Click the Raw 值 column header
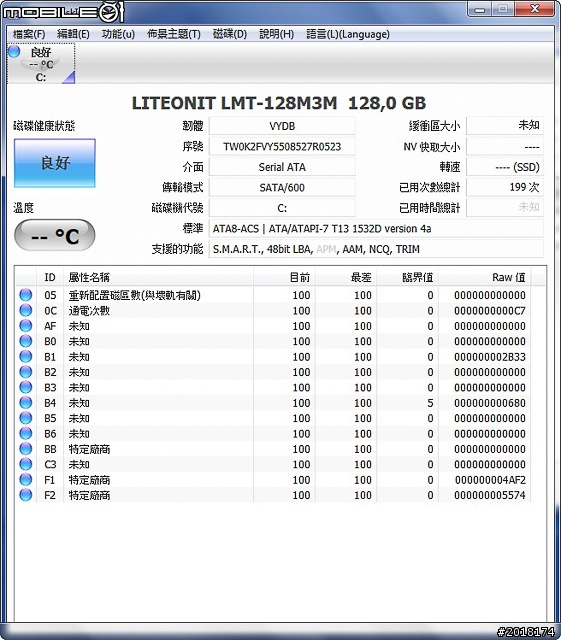The height and width of the screenshot is (640, 561). tap(485, 278)
